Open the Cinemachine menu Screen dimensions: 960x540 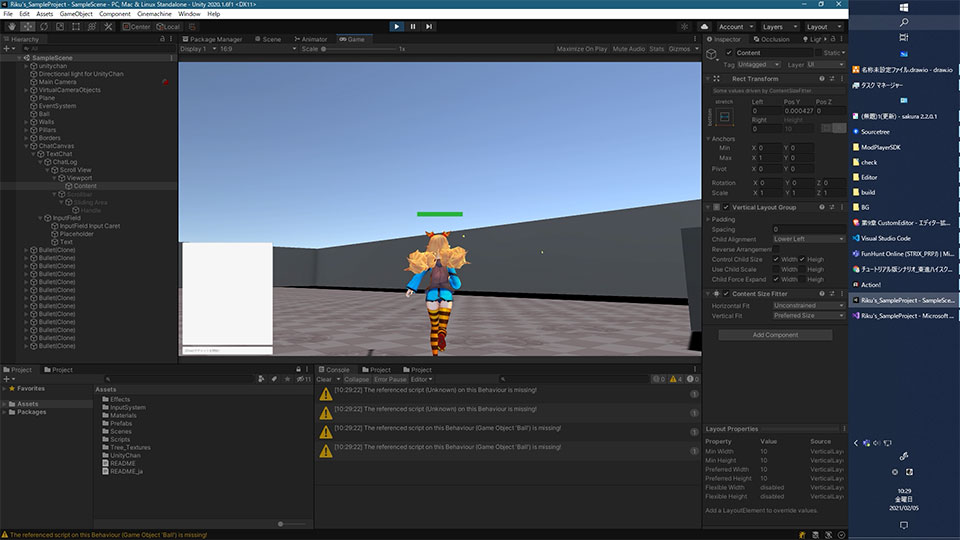[x=154, y=13]
